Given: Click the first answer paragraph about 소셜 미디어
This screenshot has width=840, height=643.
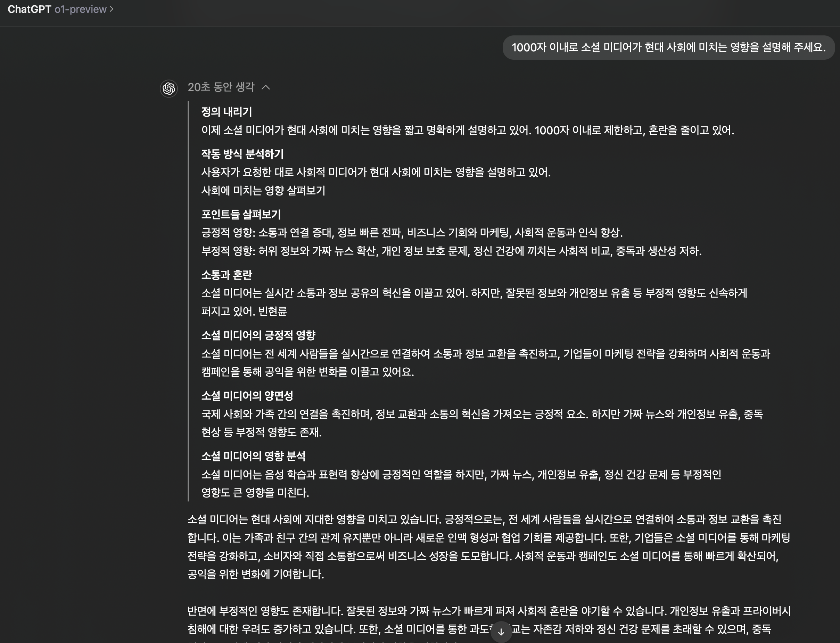Looking at the screenshot, I should tap(488, 546).
